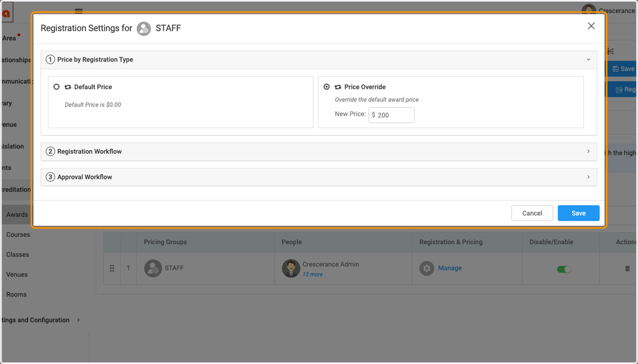Viewport: 638px width, 364px height.
Task: Expand the Approval Workflow section
Action: [319, 177]
